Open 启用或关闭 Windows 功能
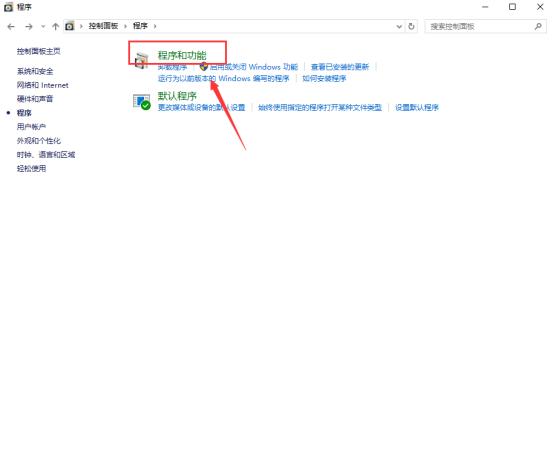This screenshot has height=460, width=553. coord(254,67)
